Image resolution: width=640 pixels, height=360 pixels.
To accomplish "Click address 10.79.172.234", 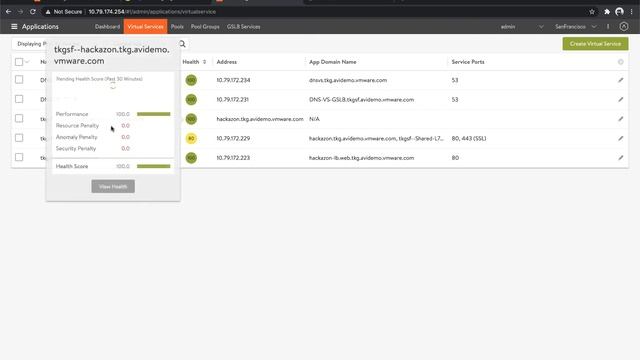I will point(233,80).
